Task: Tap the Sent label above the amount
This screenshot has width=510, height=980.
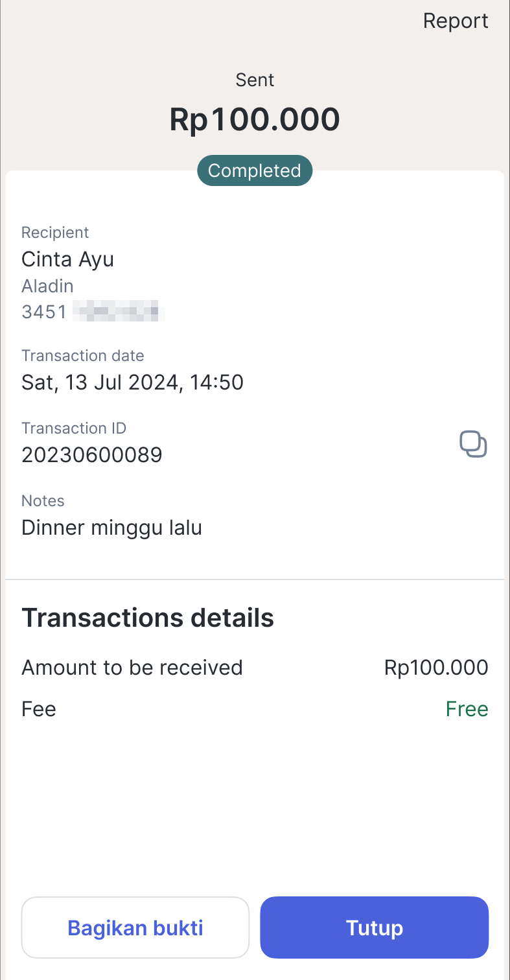Action: pyautogui.click(x=255, y=80)
